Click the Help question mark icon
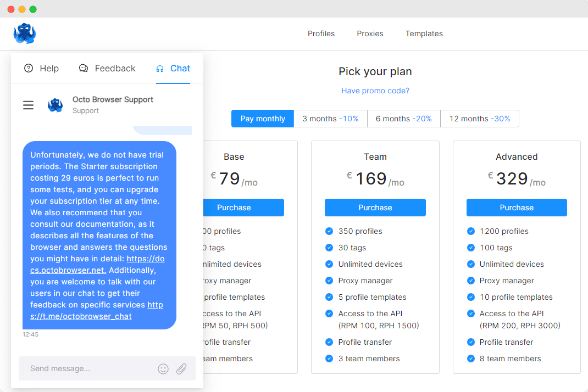This screenshot has width=588, height=392. click(29, 68)
